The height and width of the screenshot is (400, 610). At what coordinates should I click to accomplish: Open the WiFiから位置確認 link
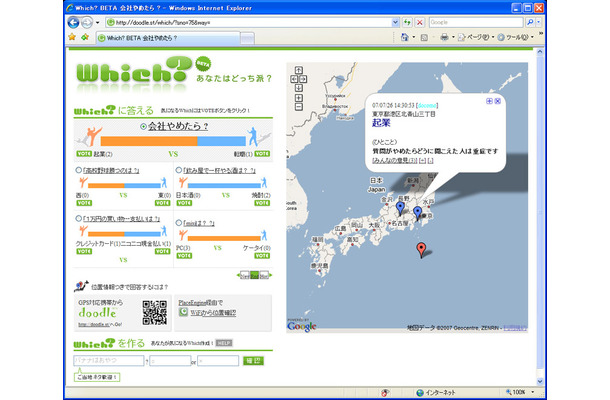(213, 313)
